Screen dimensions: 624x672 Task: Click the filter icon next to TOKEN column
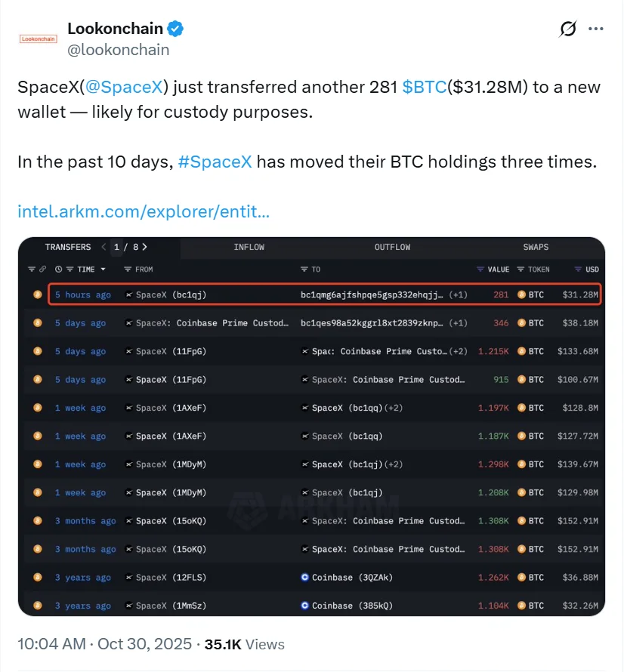(x=521, y=270)
